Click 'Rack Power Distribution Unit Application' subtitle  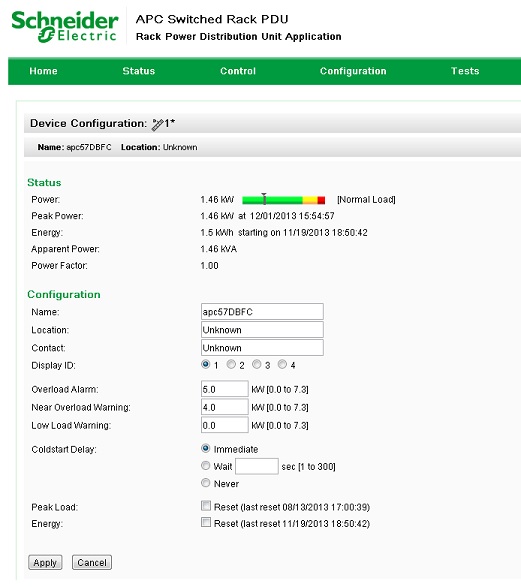[238, 37]
